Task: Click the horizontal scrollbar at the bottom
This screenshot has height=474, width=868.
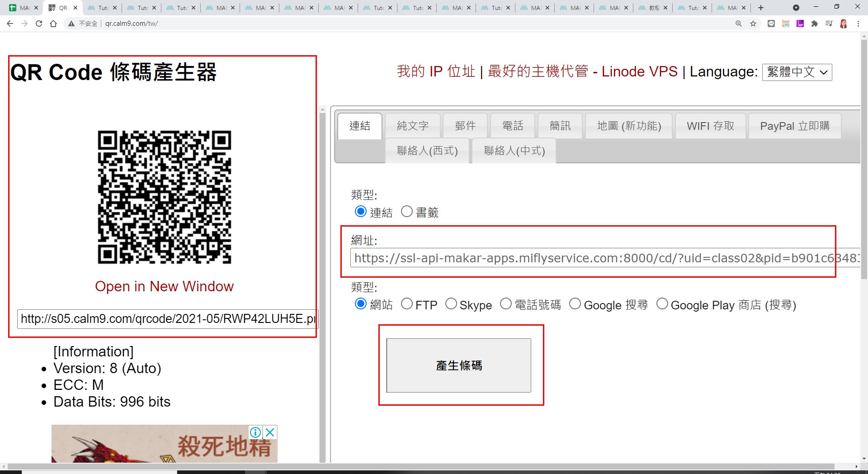Action: pyautogui.click(x=420, y=466)
